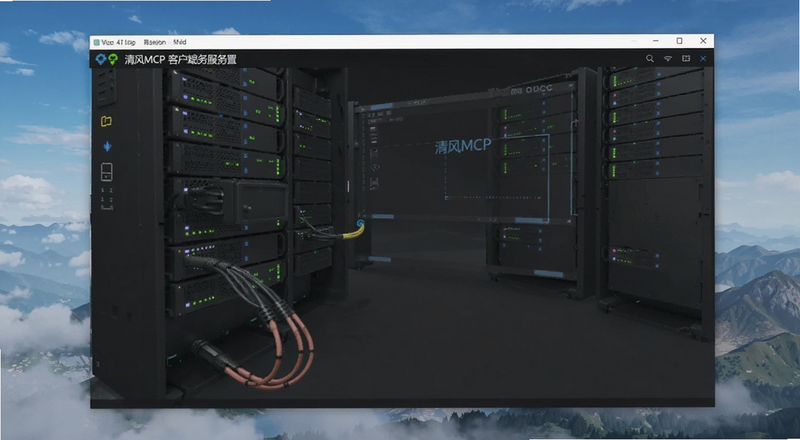800x440 pixels.
Task: Toggle the fullscreen frame icon in header
Action: [686, 59]
